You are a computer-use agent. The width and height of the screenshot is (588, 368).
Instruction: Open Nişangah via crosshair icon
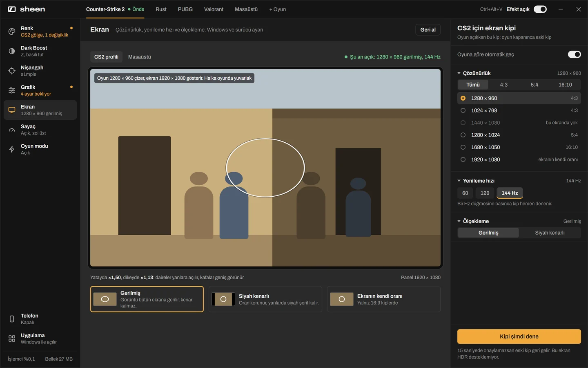click(x=12, y=71)
